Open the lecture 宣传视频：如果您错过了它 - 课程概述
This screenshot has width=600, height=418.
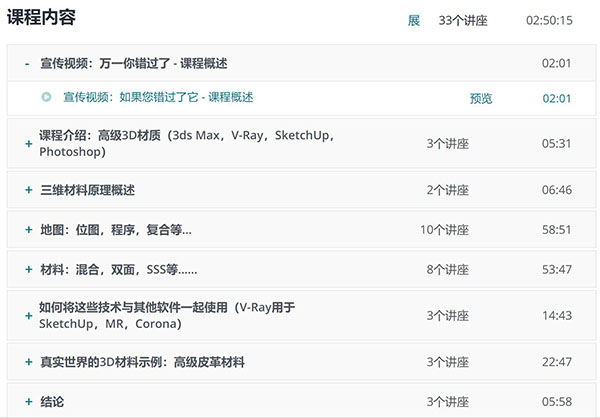point(158,98)
